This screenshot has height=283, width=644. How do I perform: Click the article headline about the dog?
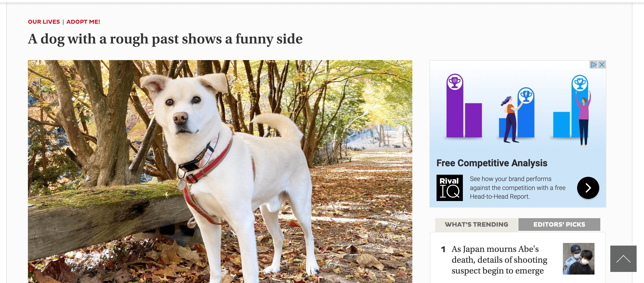point(165,39)
